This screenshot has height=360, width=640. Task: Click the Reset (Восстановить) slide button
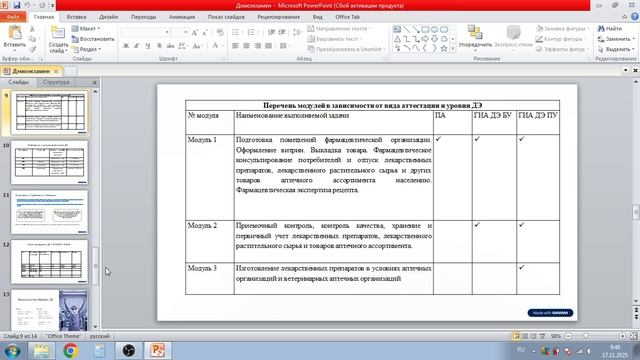(93, 39)
